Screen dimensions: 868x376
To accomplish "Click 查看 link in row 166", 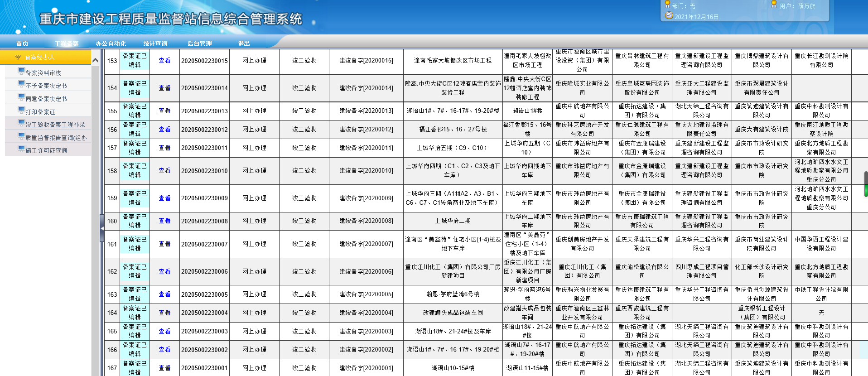I will click(x=164, y=349).
